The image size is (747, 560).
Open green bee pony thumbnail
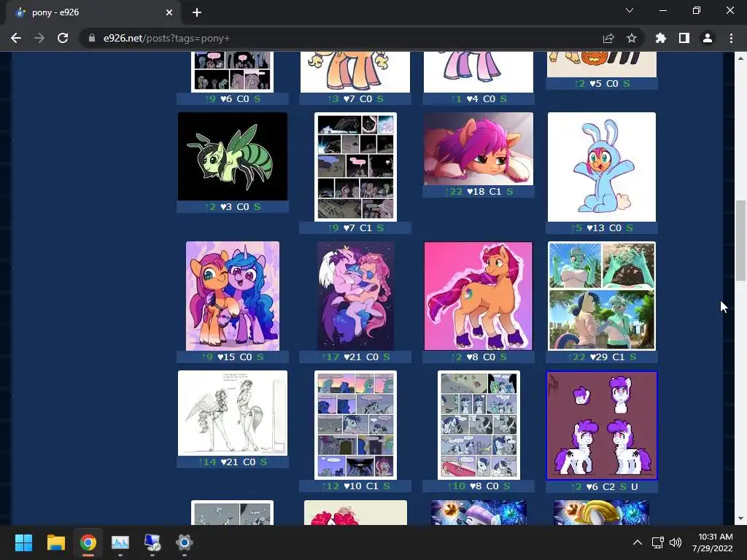[233, 156]
